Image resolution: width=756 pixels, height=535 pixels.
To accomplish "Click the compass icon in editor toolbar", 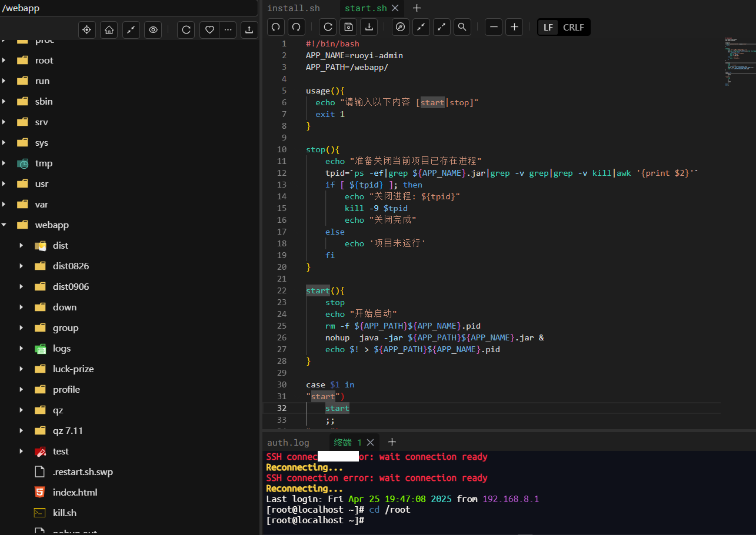I will point(401,27).
